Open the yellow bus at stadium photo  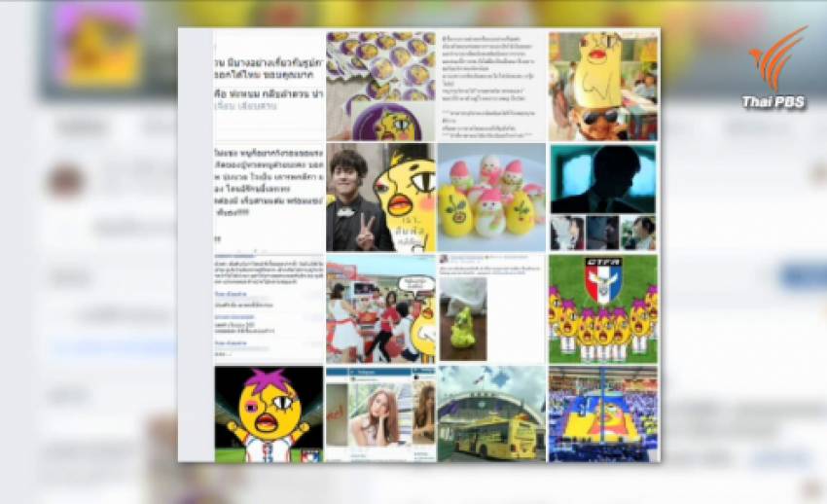click(x=491, y=414)
